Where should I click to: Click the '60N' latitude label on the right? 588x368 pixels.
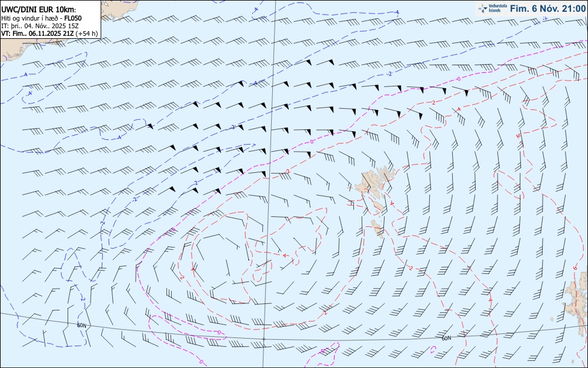(446, 339)
